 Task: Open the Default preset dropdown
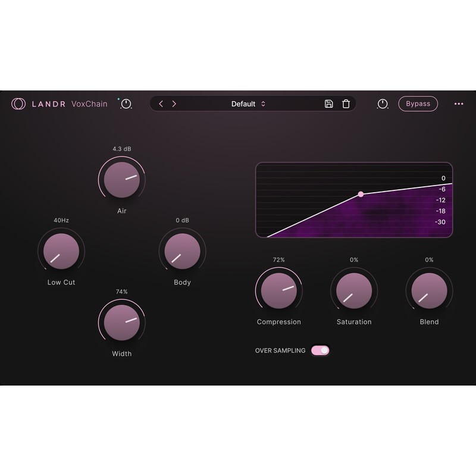(248, 104)
